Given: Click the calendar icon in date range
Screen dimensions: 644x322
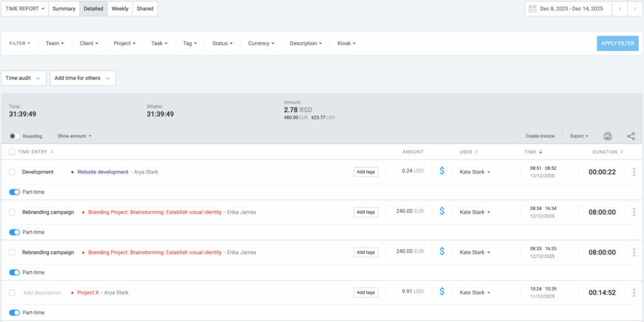Looking at the screenshot, I should click(532, 9).
